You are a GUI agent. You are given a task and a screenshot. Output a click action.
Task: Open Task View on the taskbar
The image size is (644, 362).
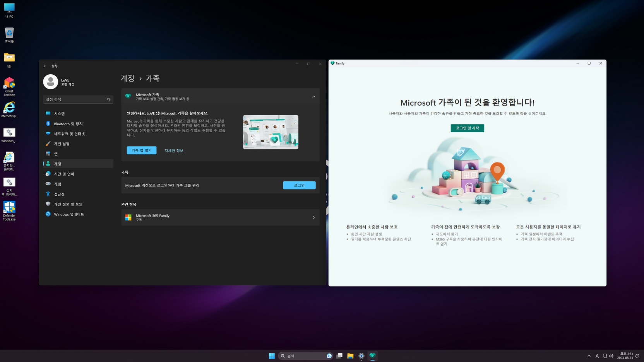[x=339, y=356]
